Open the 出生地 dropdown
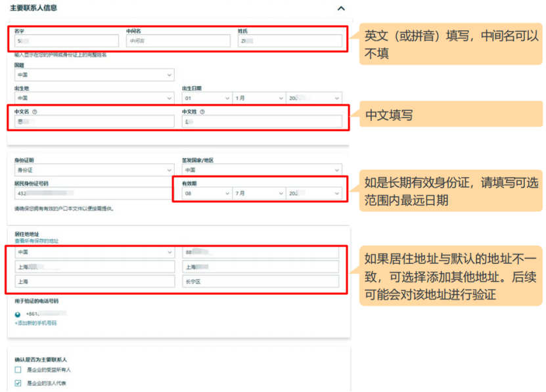546x392 pixels. pos(92,97)
